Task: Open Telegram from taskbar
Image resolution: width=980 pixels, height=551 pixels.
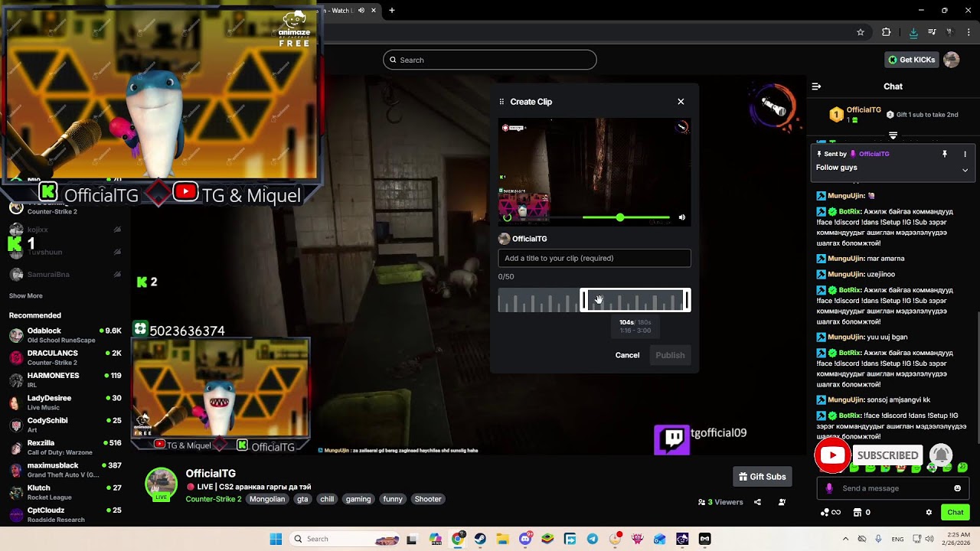Action: [x=593, y=539]
